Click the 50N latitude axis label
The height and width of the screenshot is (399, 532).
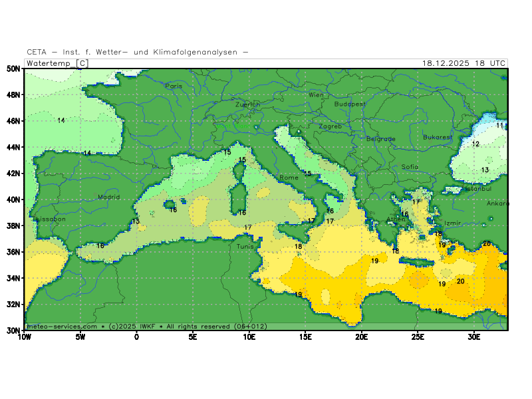13,68
